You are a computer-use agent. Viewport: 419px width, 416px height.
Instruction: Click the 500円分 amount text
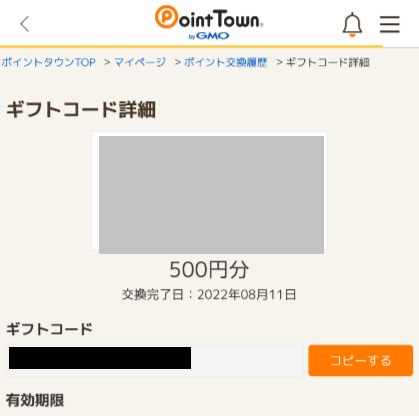click(x=209, y=270)
